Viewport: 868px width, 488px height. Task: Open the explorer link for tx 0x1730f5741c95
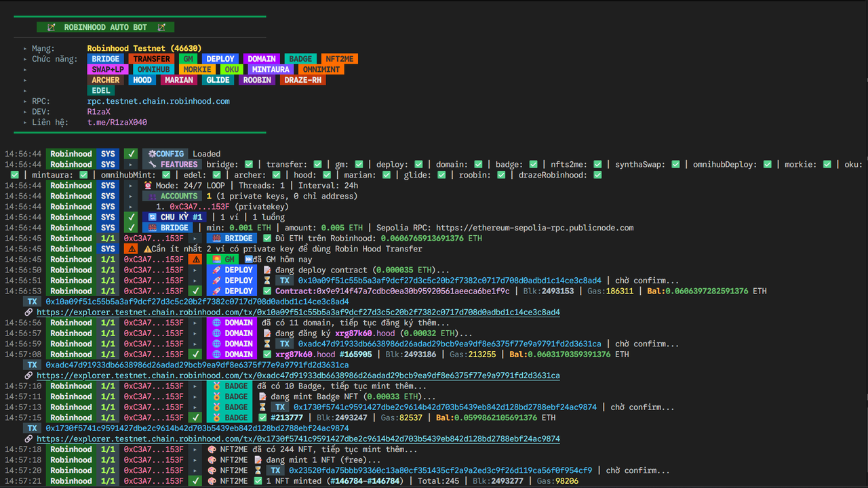(298, 439)
